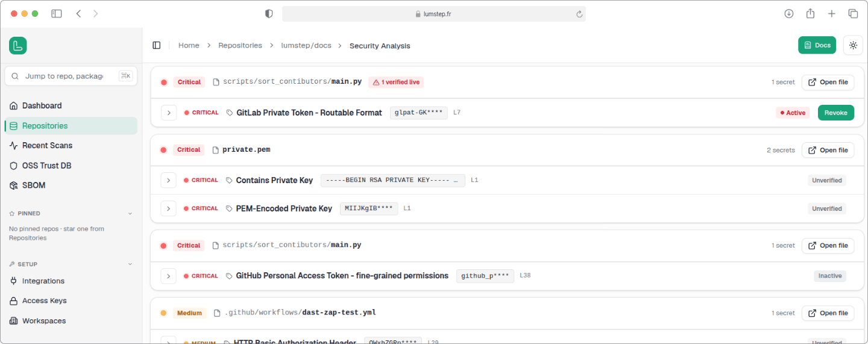This screenshot has width=868, height=344.
Task: Open file for private.pem
Action: 828,150
